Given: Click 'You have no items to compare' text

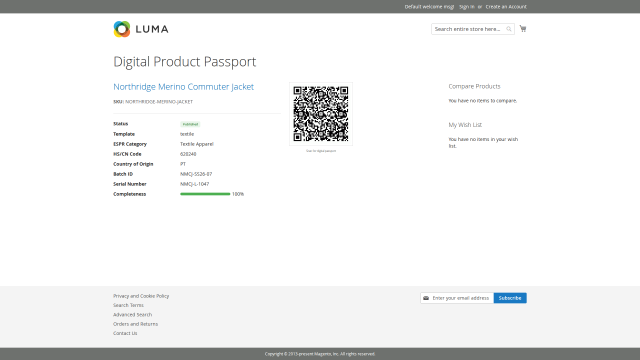Looking at the screenshot, I should 482,101.
